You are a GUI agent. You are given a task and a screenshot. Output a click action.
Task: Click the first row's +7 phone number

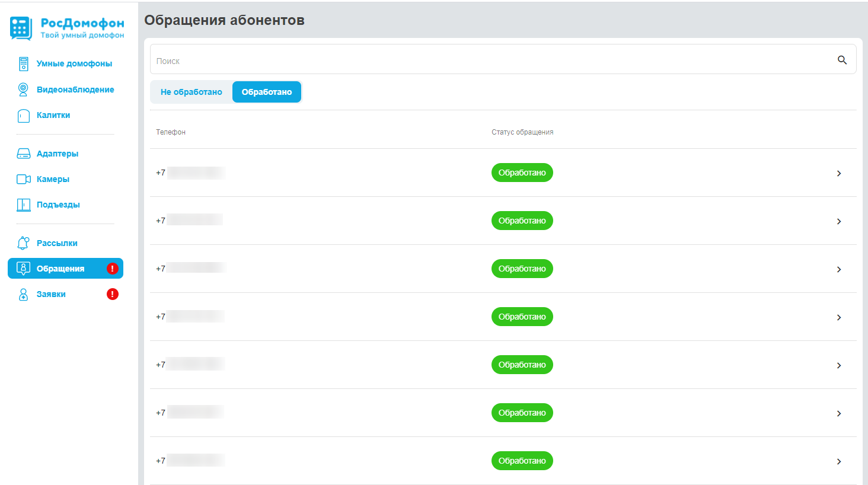click(x=190, y=173)
